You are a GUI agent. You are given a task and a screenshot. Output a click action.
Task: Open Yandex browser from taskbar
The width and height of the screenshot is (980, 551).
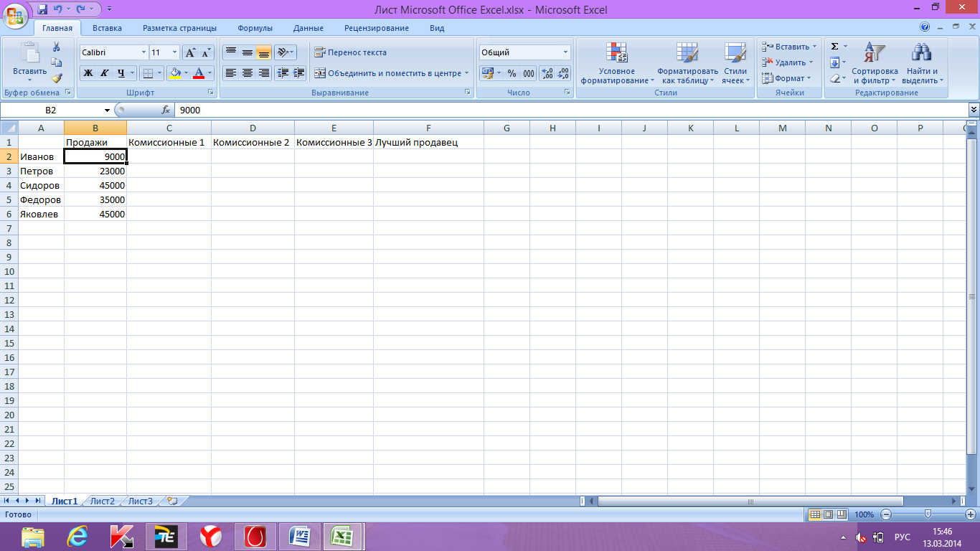211,536
